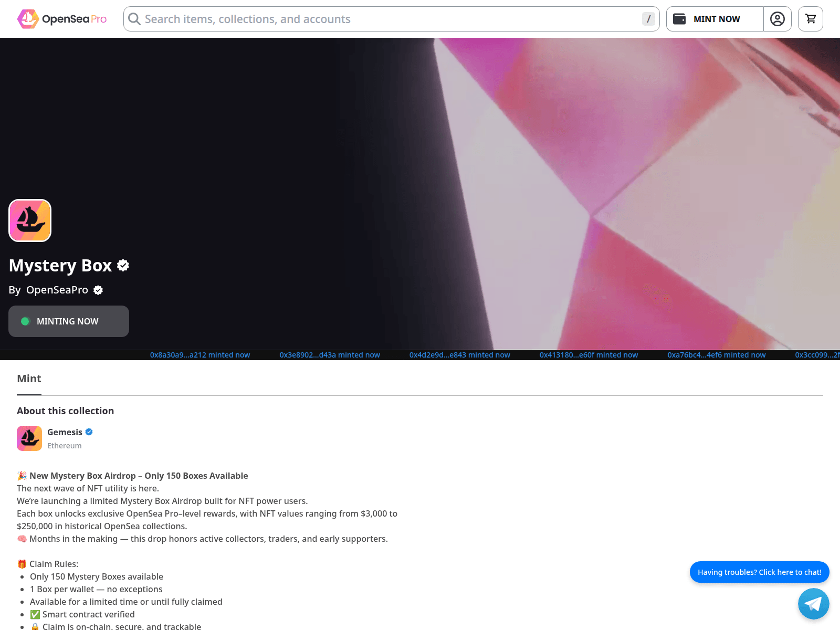Screen dimensions: 840x630
Task: Click the MINT NOW wallet button
Action: click(x=715, y=19)
